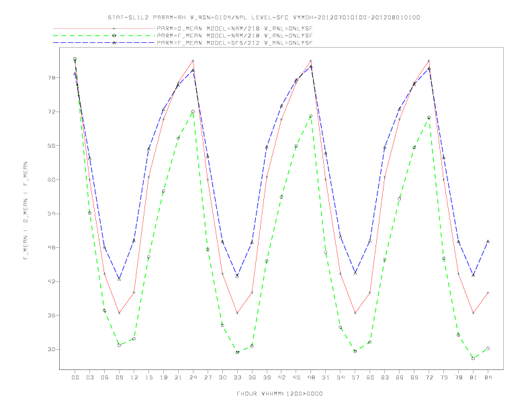Click y-axis tick label 48
This screenshot has width=532, height=411.
pyautogui.click(x=51, y=248)
